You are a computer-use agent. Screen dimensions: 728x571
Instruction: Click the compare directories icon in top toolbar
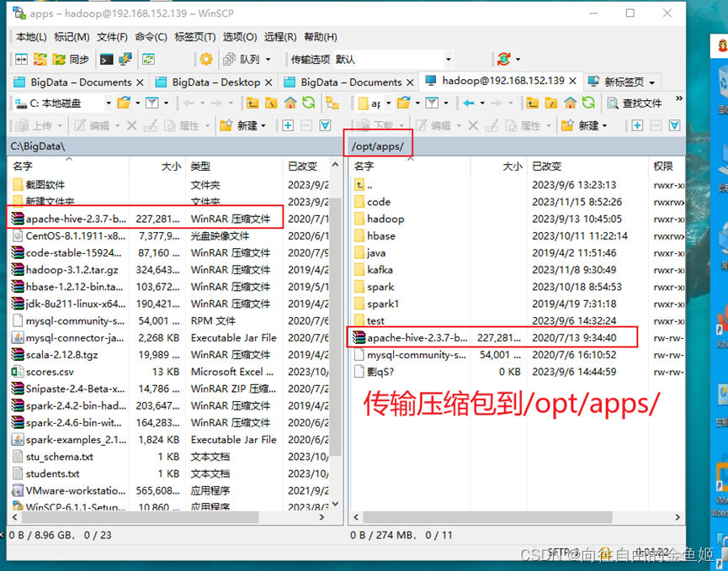pyautogui.click(x=21, y=60)
